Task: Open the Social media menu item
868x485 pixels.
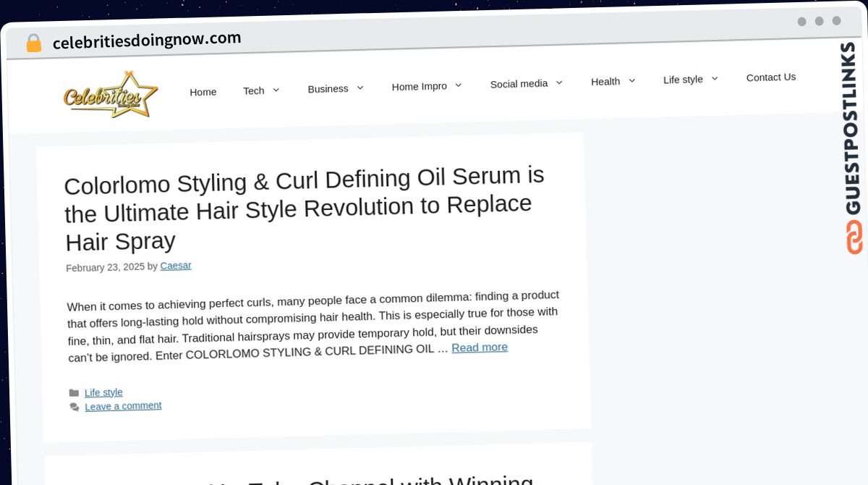Action: (x=519, y=83)
